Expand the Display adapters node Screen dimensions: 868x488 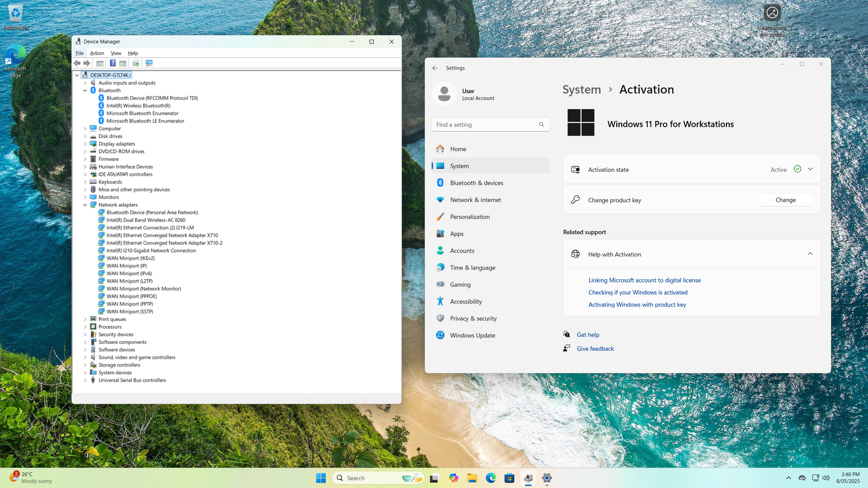click(x=85, y=144)
